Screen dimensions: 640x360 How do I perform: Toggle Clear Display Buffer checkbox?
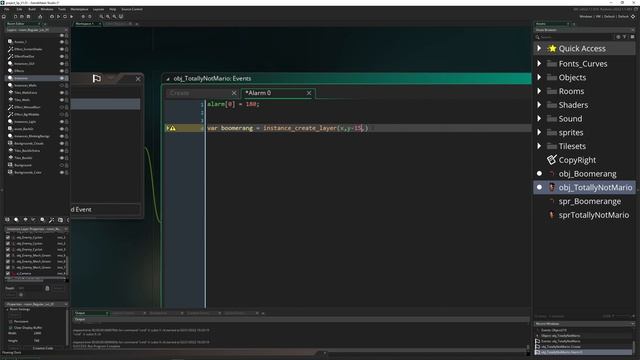click(11, 327)
